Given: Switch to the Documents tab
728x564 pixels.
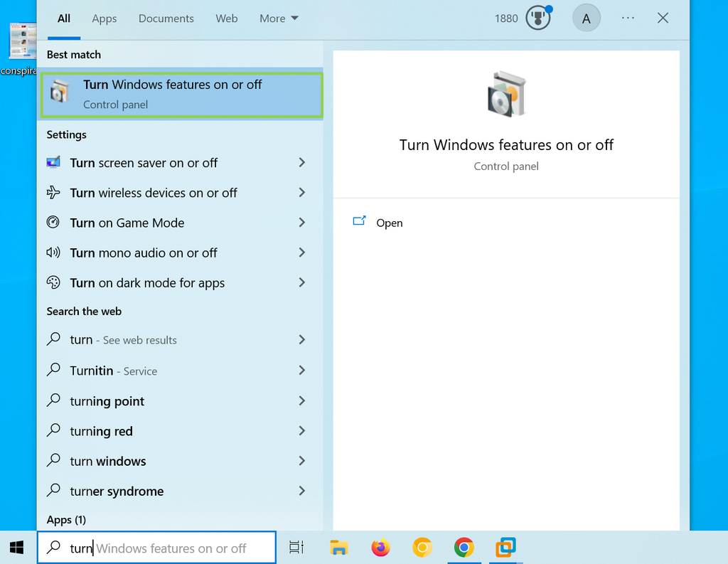Looking at the screenshot, I should coord(166,18).
